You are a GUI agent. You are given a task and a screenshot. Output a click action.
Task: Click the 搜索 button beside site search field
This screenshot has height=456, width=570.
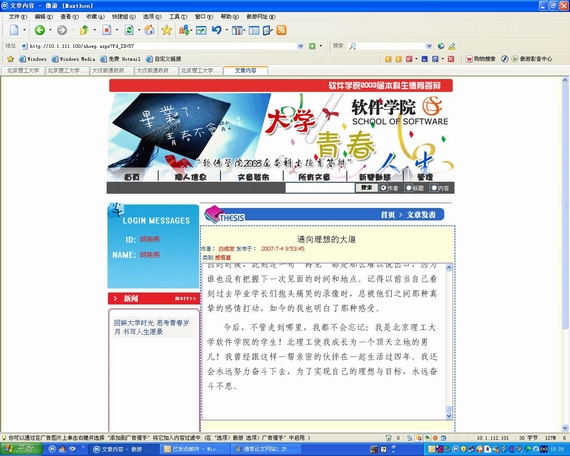click(x=366, y=188)
